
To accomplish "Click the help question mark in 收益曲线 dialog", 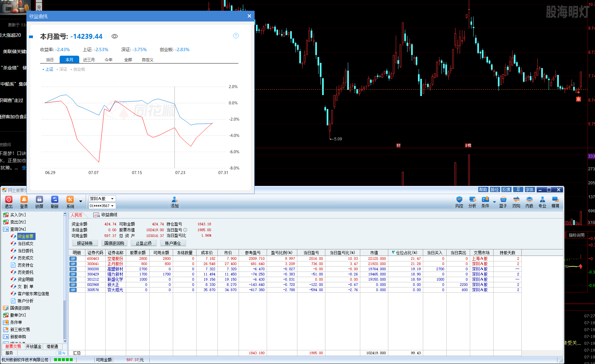I will [x=236, y=36].
